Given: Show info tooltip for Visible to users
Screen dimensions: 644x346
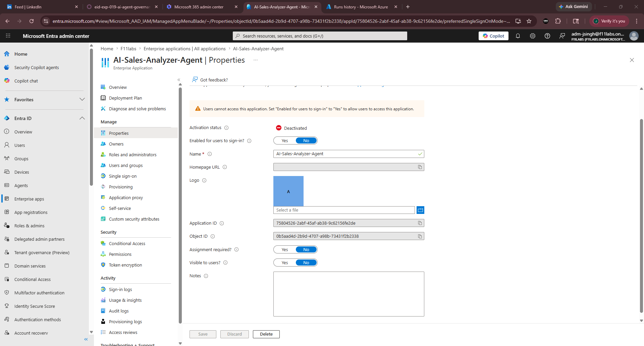Looking at the screenshot, I should [x=225, y=263].
